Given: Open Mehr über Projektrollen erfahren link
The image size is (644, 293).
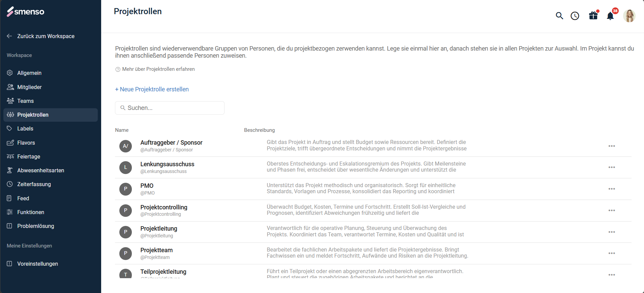Looking at the screenshot, I should pos(158,69).
